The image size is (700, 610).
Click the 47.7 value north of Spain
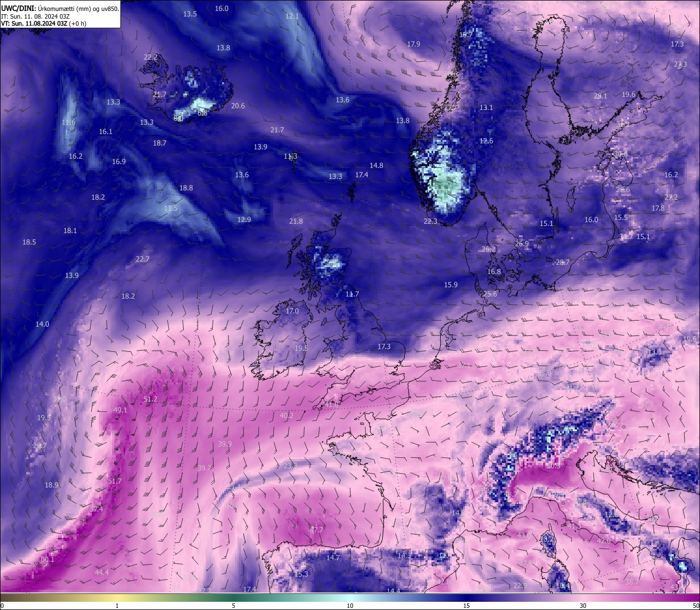(x=316, y=530)
